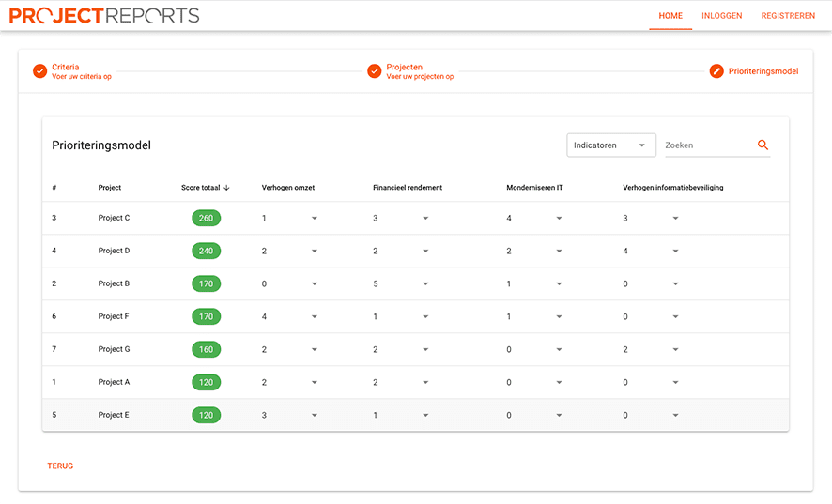The image size is (832, 504).
Task: Select the Project D row name
Action: click(x=114, y=251)
